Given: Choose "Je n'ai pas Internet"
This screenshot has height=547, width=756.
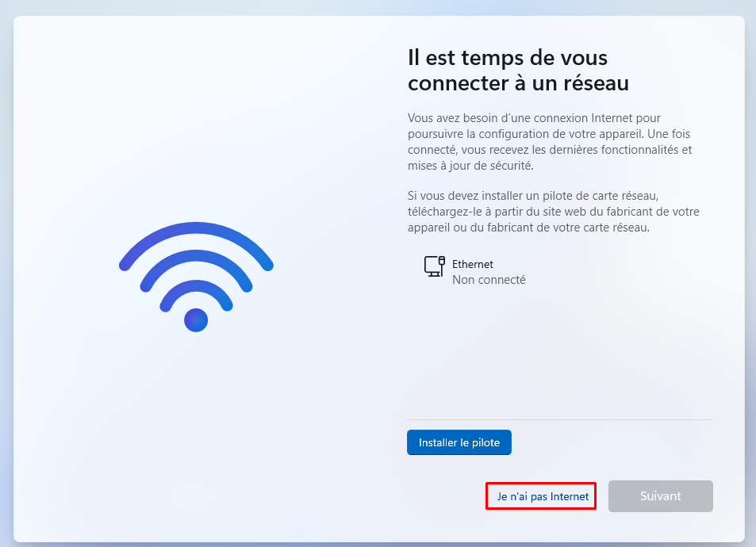Looking at the screenshot, I should (x=543, y=496).
